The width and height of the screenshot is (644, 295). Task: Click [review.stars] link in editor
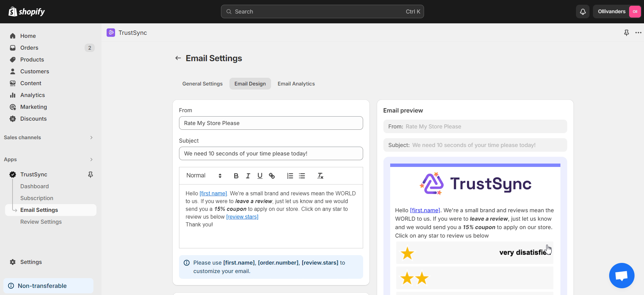tap(242, 217)
